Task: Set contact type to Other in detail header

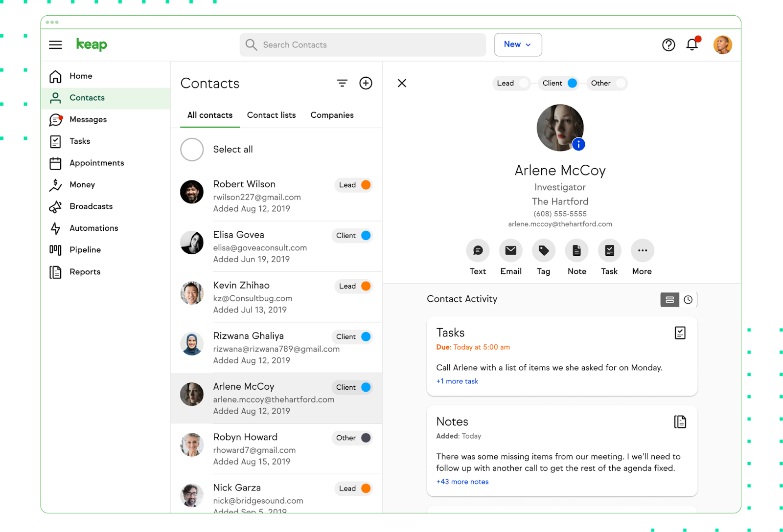Action: click(x=607, y=84)
